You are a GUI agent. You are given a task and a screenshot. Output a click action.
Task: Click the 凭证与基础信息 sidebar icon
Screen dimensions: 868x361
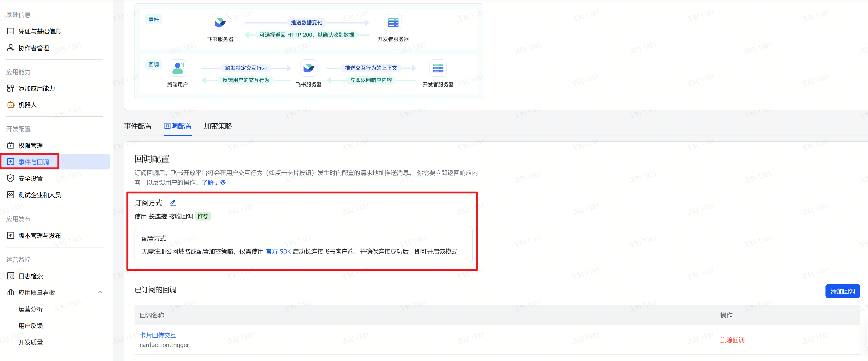point(10,31)
